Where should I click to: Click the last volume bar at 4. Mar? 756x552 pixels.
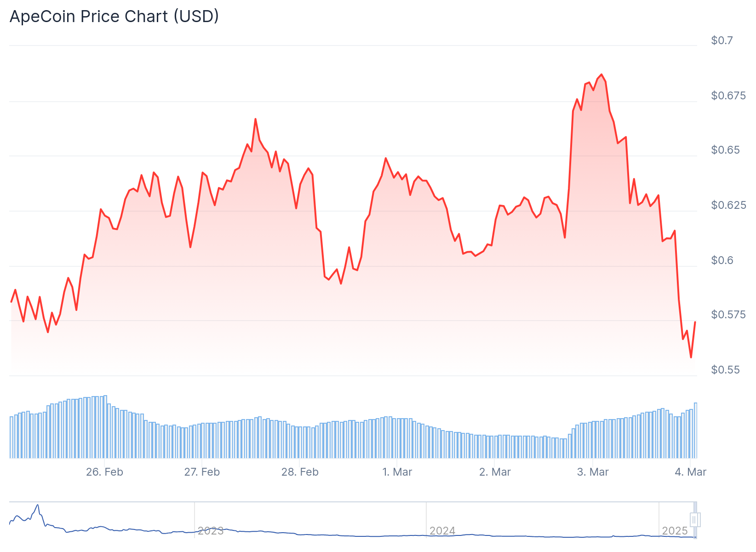click(x=695, y=431)
